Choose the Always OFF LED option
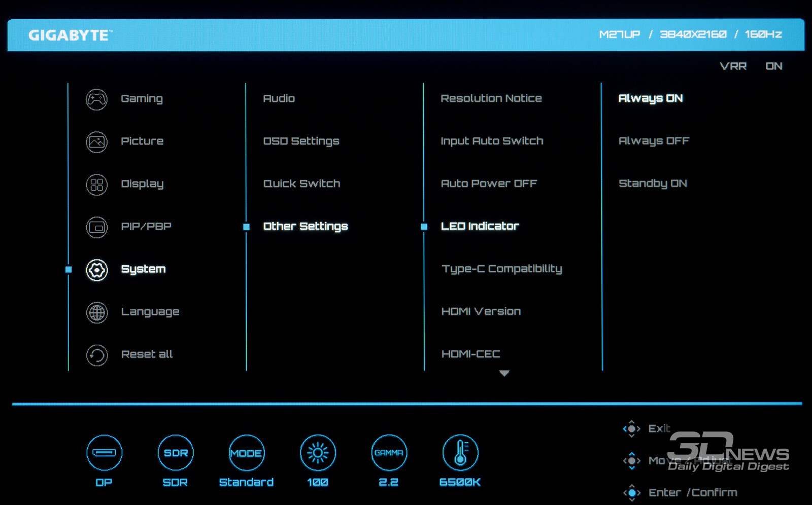812x505 pixels. click(654, 141)
